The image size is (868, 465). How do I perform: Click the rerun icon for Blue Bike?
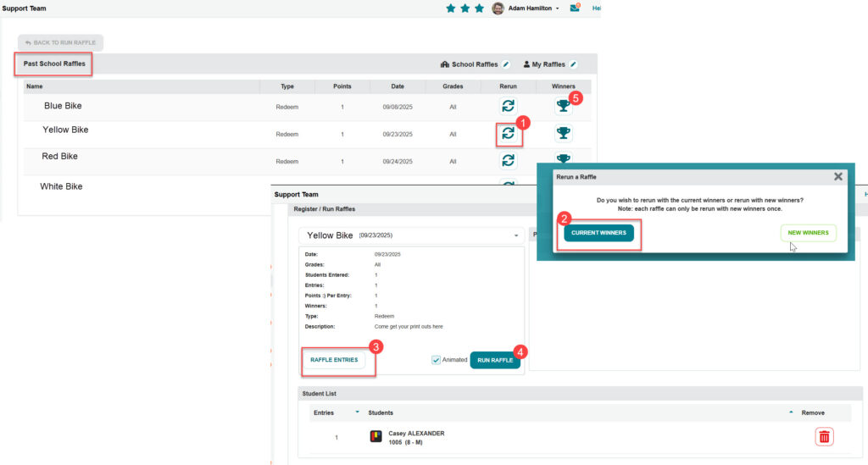[x=508, y=106]
